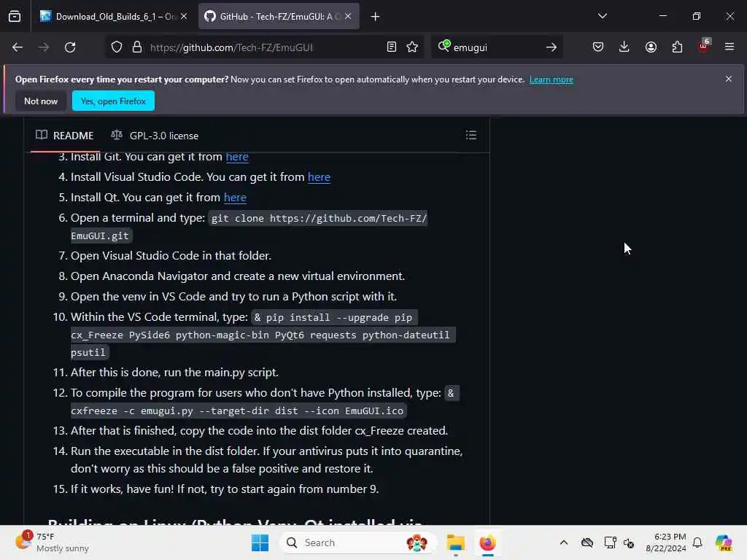Image resolution: width=747 pixels, height=560 pixels.
Task: Open a new browser tab
Action: tap(376, 17)
